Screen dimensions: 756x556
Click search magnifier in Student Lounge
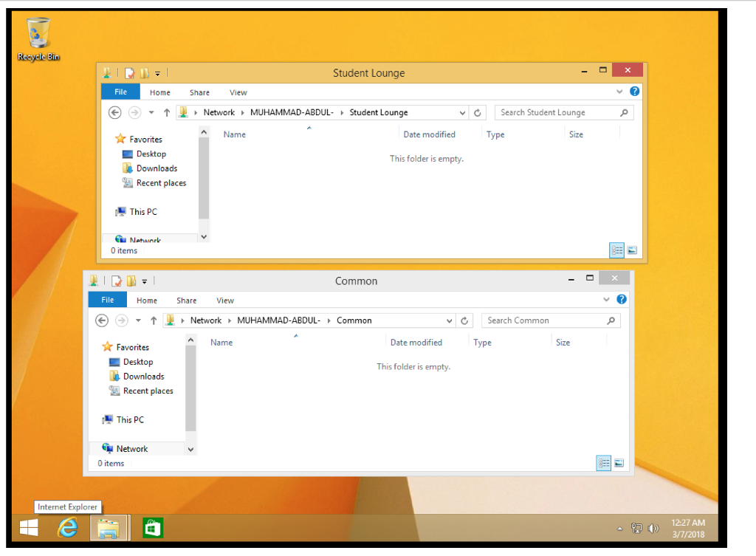point(624,112)
